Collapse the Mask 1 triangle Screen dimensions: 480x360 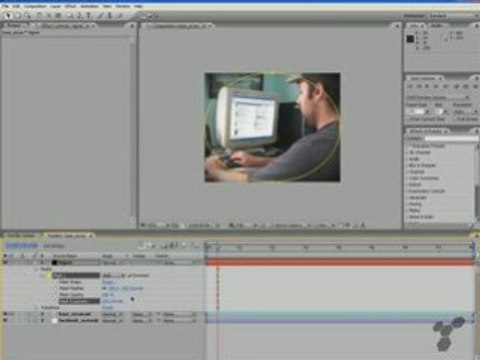42,276
